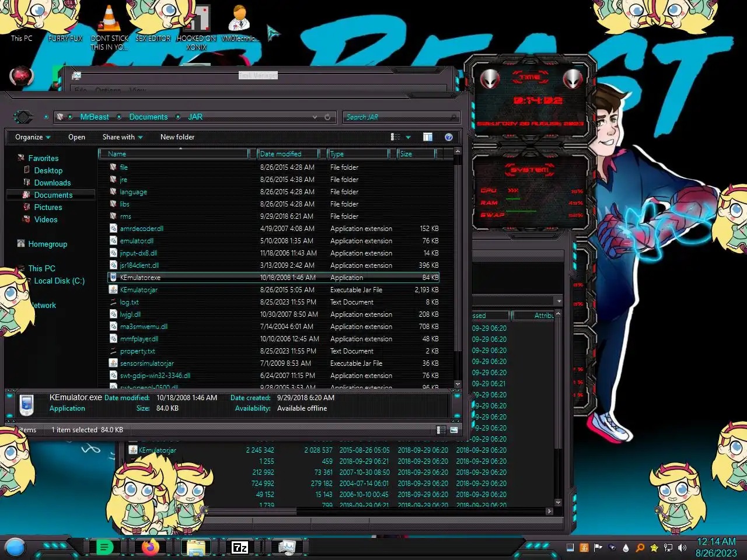747x560 pixels.
Task: Select the log.txt text document
Action: [x=274, y=302]
